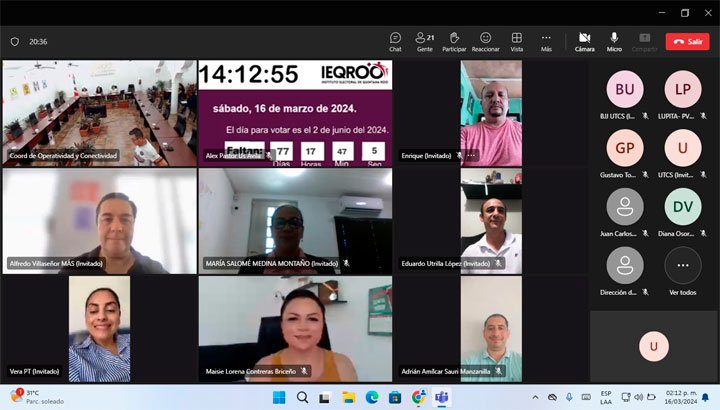
Task: Select Eduardo Utrilla López's video tile
Action: [x=491, y=221]
